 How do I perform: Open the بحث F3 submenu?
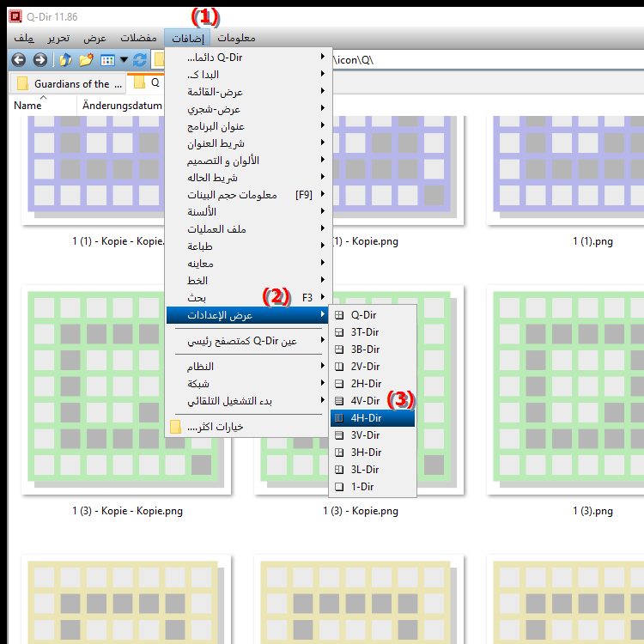pyautogui.click(x=247, y=298)
